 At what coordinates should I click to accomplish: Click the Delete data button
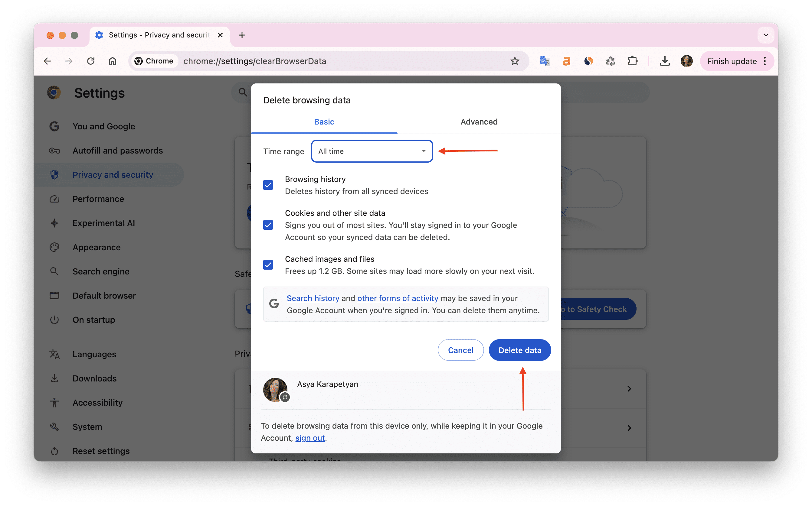520,350
